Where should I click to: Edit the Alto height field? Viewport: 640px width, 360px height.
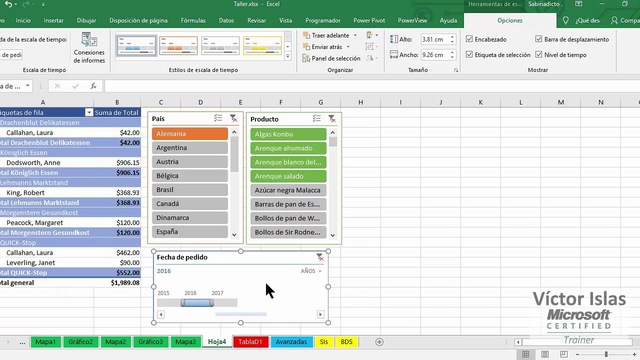435,39
